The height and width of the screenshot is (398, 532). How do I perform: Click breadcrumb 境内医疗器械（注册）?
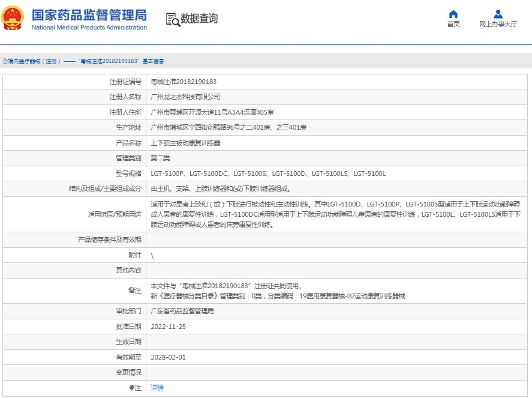[x=34, y=61]
